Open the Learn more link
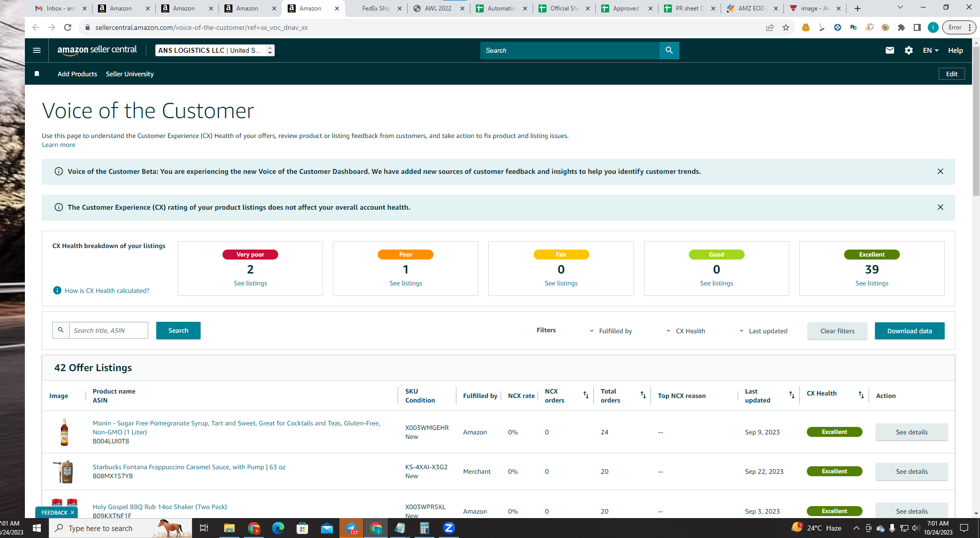This screenshot has width=980, height=538. tap(59, 145)
